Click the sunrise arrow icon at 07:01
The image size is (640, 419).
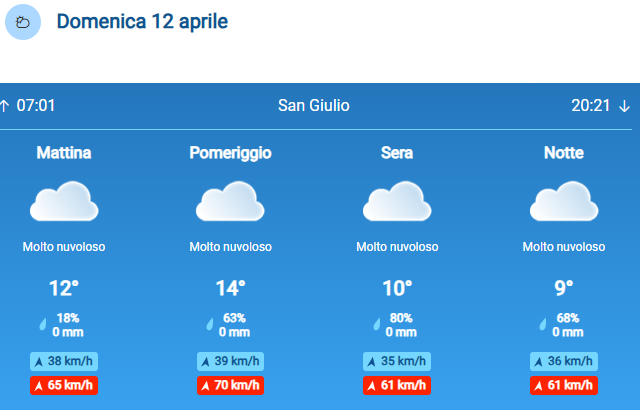coord(5,106)
